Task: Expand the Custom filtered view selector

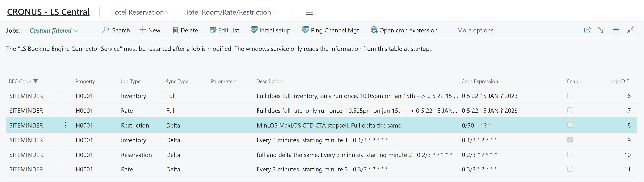Action: click(54, 31)
